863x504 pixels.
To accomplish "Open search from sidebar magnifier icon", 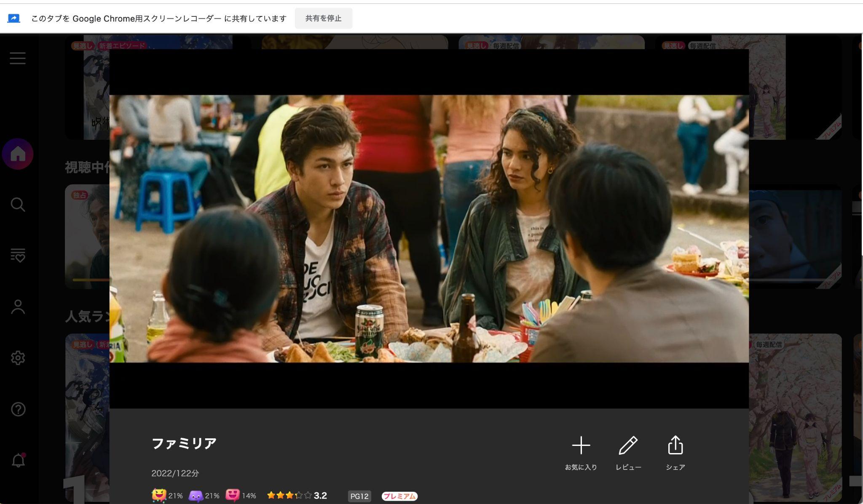I will (x=18, y=205).
